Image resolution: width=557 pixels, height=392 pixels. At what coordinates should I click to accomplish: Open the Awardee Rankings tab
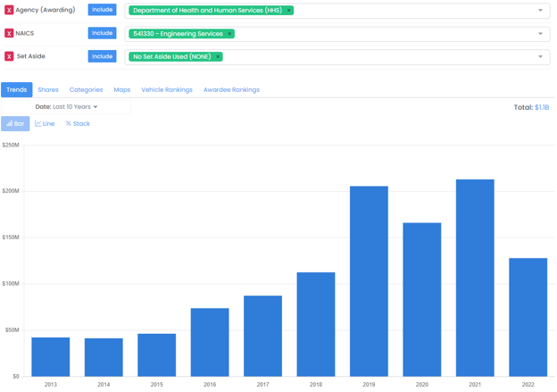tap(231, 89)
